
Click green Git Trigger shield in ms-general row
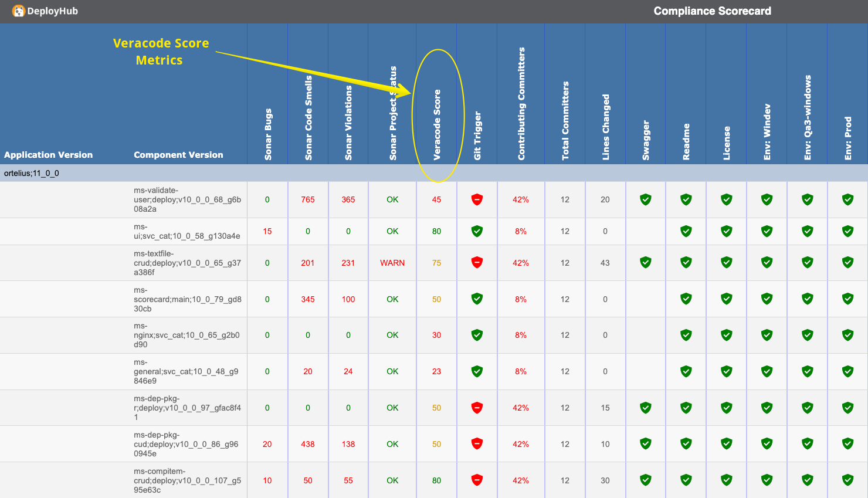(477, 371)
